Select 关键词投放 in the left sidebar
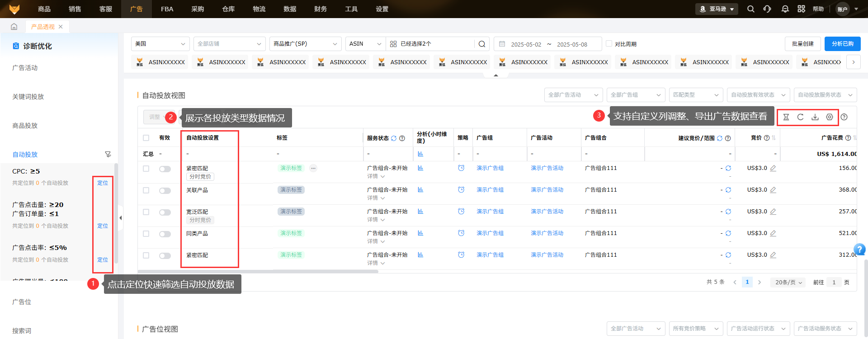Screen dimensions: 868x339 pyautogui.click(x=28, y=97)
